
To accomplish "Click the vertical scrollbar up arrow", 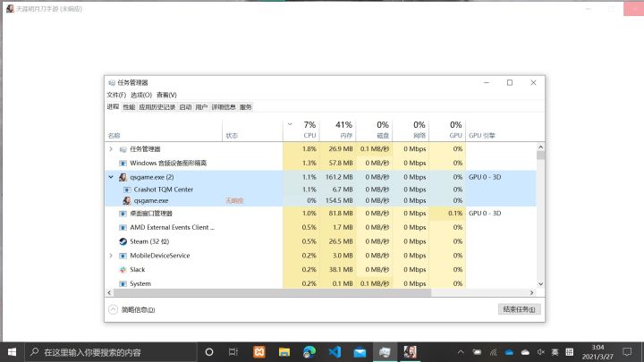I will click(x=540, y=147).
